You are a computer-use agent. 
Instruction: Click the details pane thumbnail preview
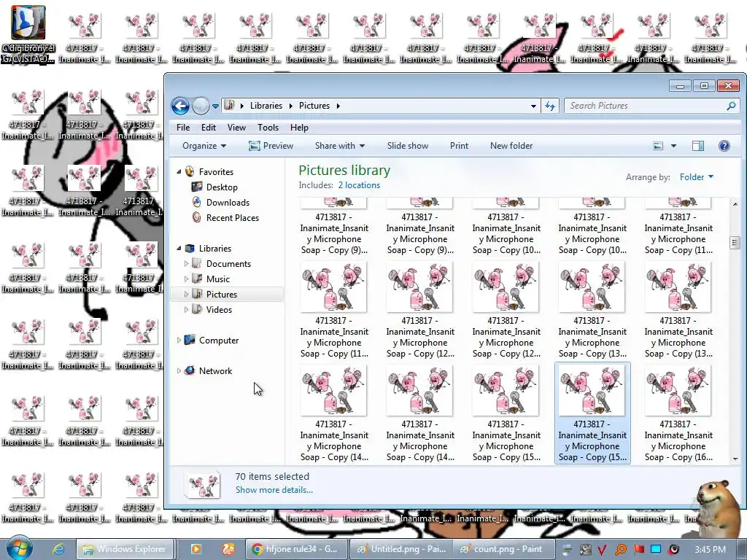coord(203,485)
